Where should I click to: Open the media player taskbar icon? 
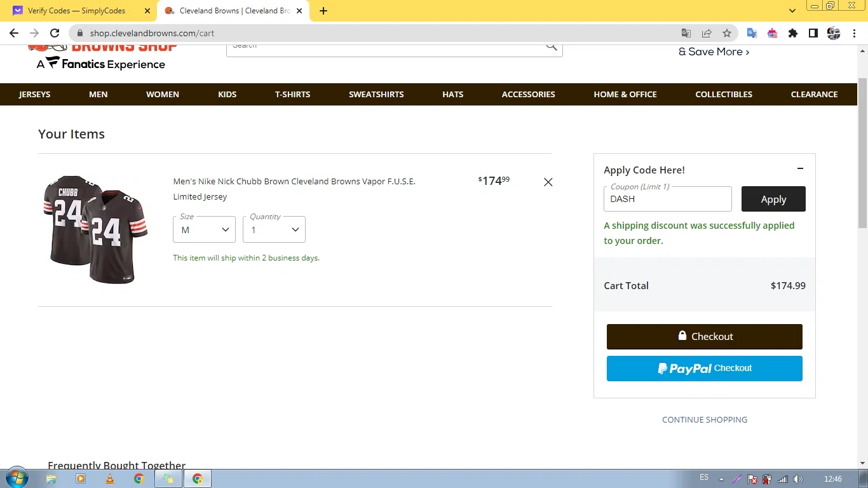tap(81, 479)
